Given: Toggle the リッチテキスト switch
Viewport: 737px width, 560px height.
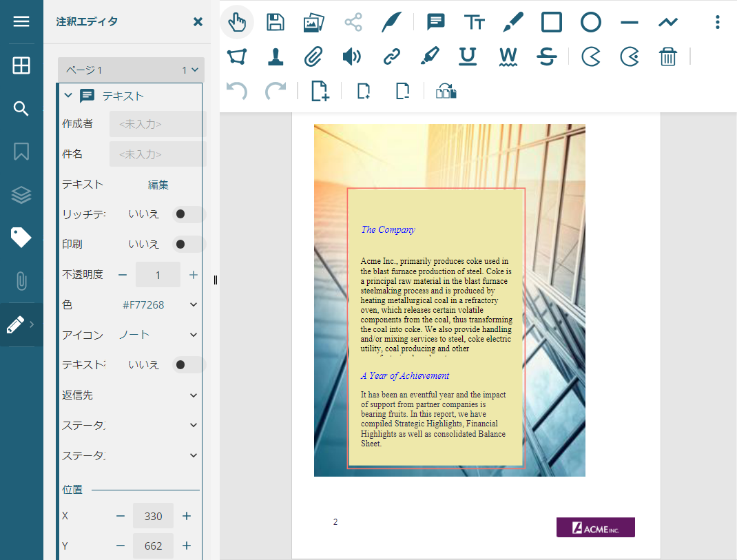Looking at the screenshot, I should tap(189, 214).
